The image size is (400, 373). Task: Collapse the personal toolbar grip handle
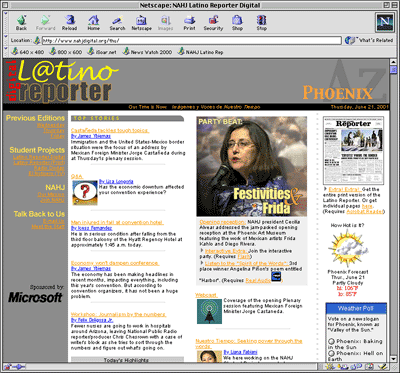(x=6, y=52)
